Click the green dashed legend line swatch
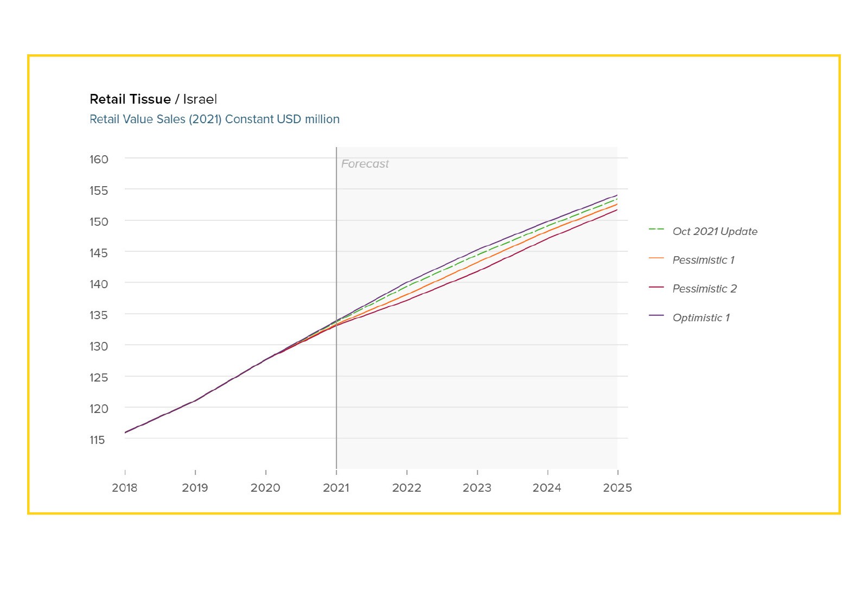This screenshot has height=597, width=868. pos(656,230)
